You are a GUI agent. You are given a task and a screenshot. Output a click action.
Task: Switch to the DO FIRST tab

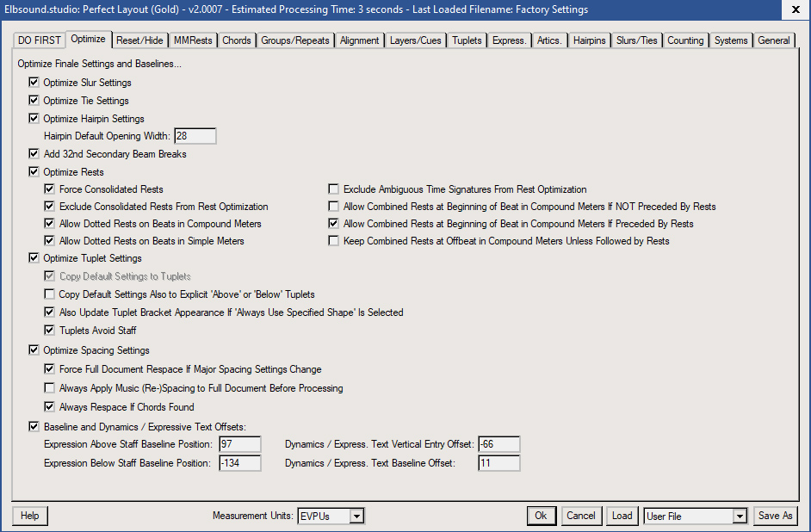(x=40, y=40)
